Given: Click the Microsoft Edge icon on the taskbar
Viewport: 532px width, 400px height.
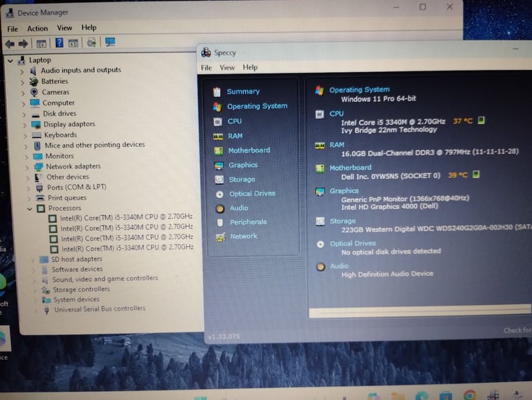Looking at the screenshot, I should (x=422, y=396).
